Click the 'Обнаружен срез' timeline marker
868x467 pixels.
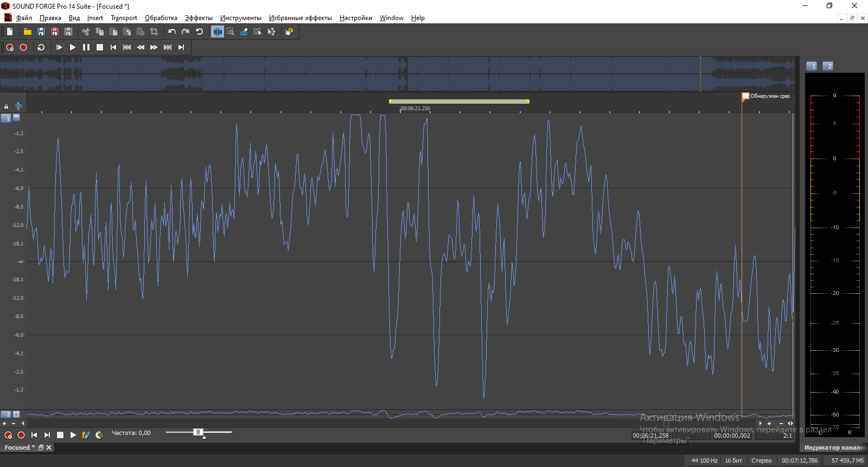(745, 96)
